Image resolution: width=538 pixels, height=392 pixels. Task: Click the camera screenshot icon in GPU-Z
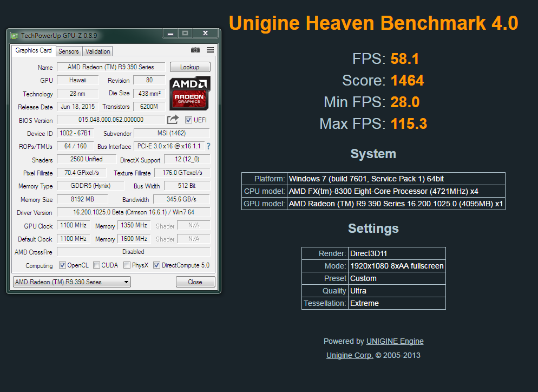click(x=195, y=50)
